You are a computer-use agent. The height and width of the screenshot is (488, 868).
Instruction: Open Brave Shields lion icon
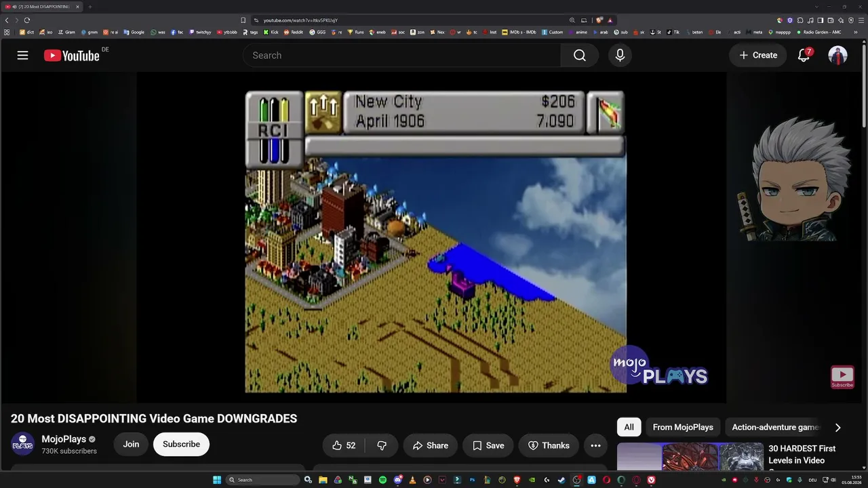[599, 20]
